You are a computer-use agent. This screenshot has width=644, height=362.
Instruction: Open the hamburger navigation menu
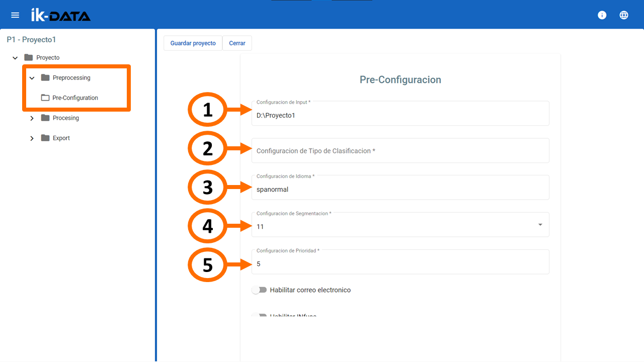(x=15, y=15)
